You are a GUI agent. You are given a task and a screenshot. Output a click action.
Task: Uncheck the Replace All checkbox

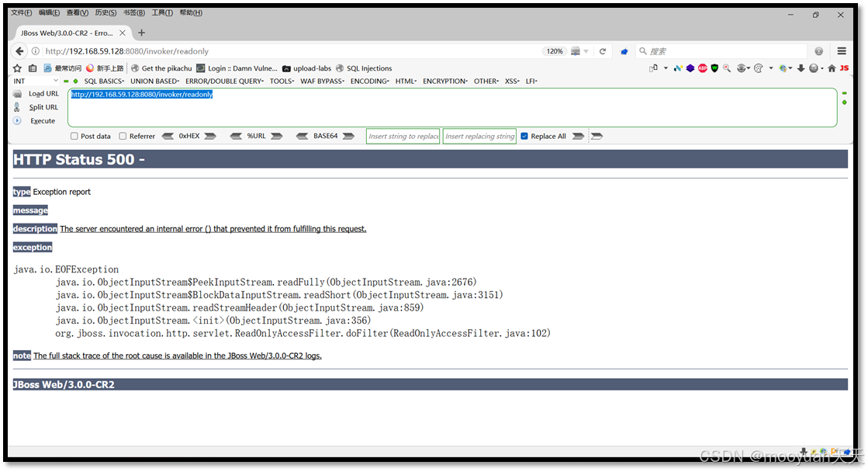tap(524, 137)
